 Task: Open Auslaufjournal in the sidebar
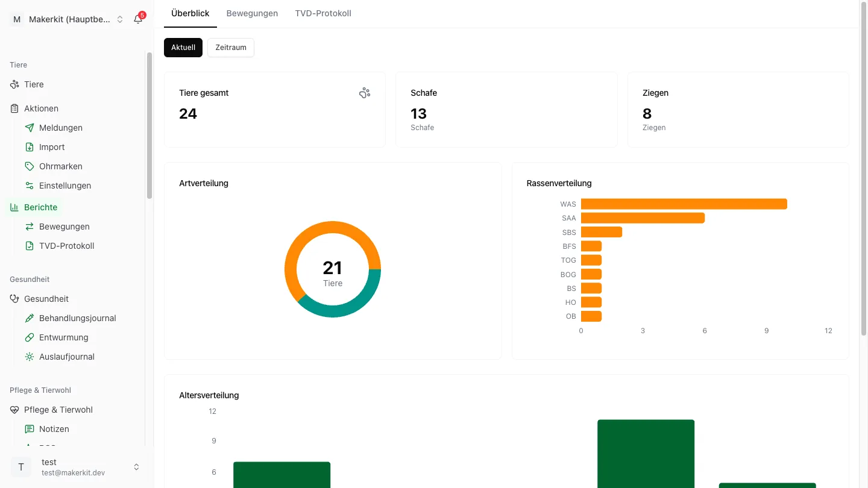(67, 357)
